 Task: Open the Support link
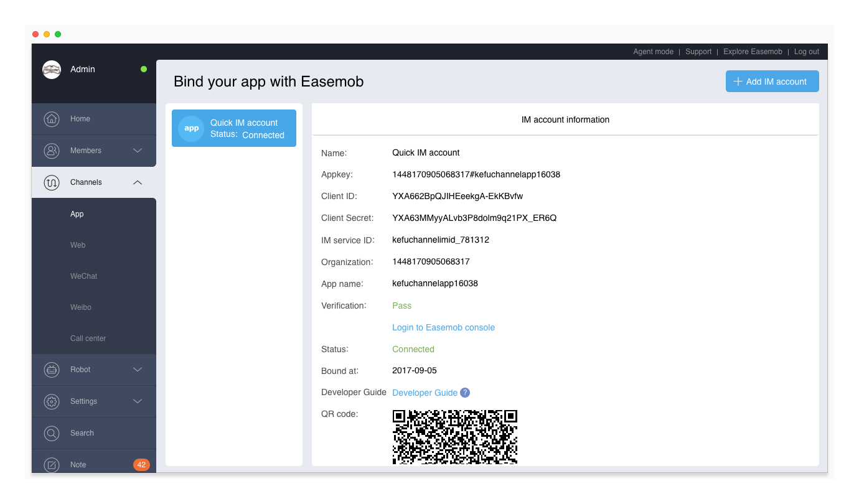point(698,52)
